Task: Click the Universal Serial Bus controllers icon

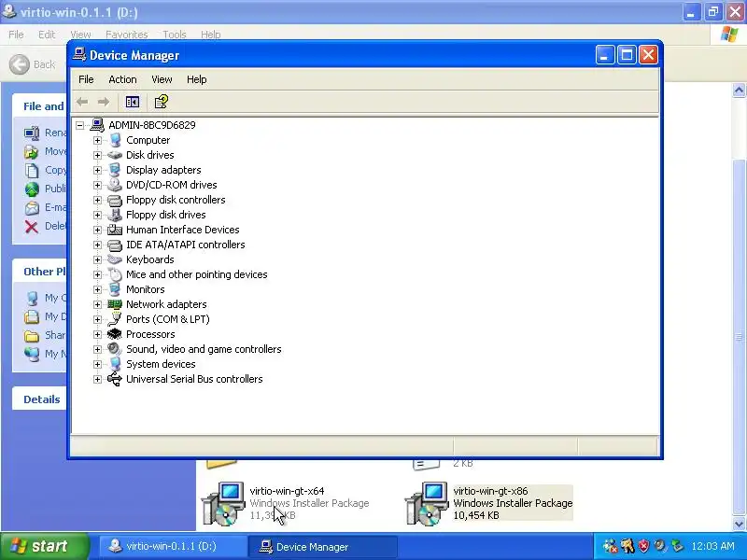Action: tap(115, 379)
